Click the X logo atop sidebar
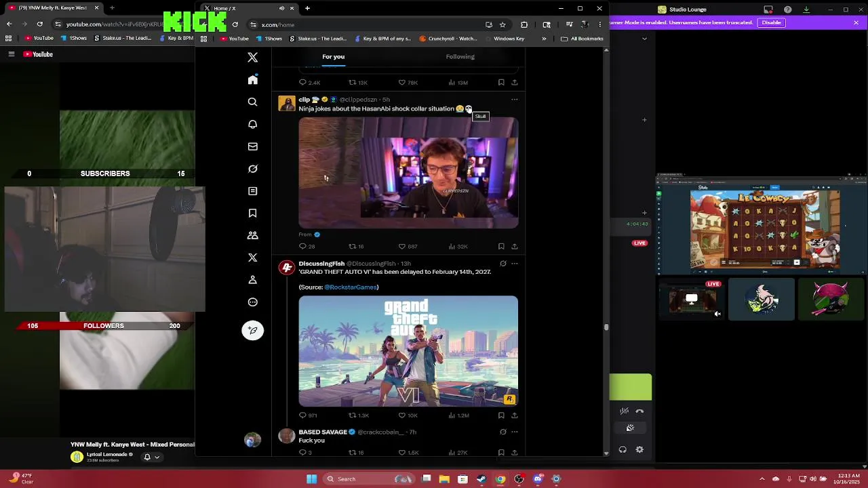This screenshot has width=868, height=488. [252, 58]
